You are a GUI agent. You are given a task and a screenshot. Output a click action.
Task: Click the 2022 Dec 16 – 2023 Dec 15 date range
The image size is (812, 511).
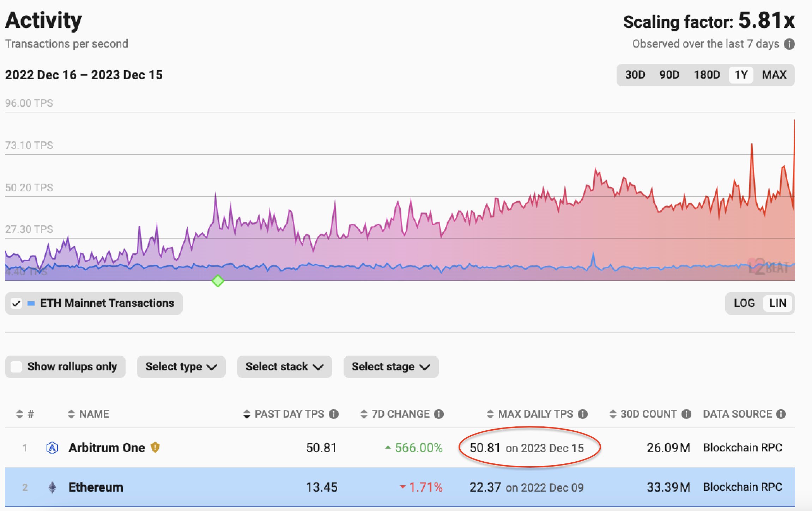pyautogui.click(x=84, y=75)
